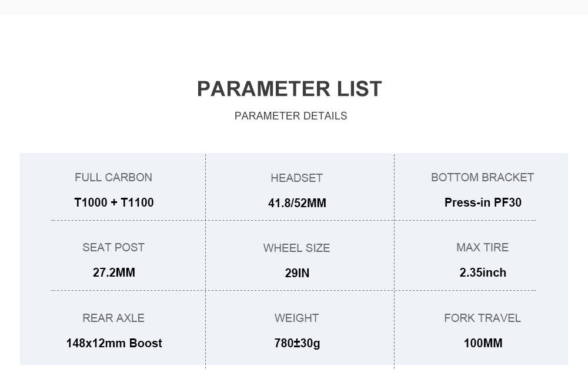The height and width of the screenshot is (392, 588).
Task: Click the 2.35inch tire value
Action: [483, 273]
